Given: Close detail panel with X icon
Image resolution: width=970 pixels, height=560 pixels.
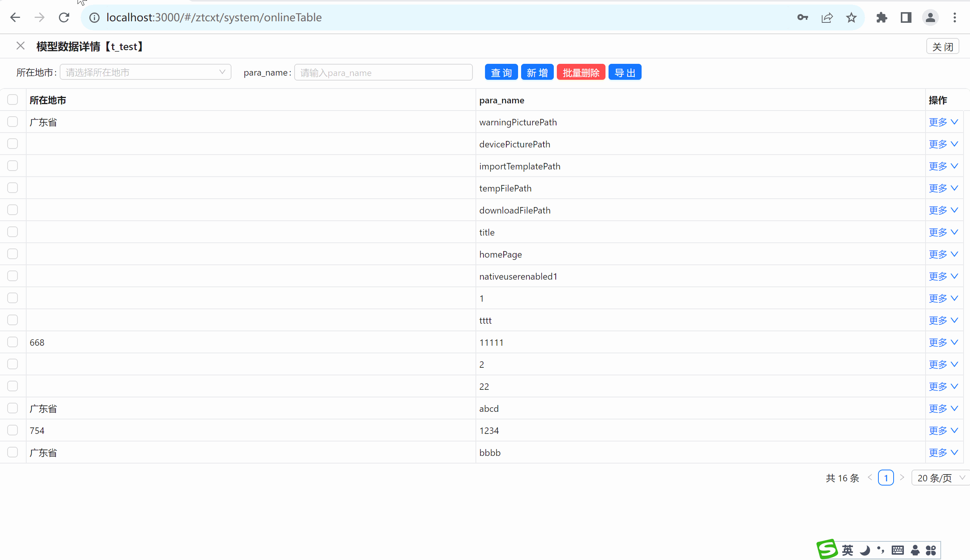Looking at the screenshot, I should 21,46.
